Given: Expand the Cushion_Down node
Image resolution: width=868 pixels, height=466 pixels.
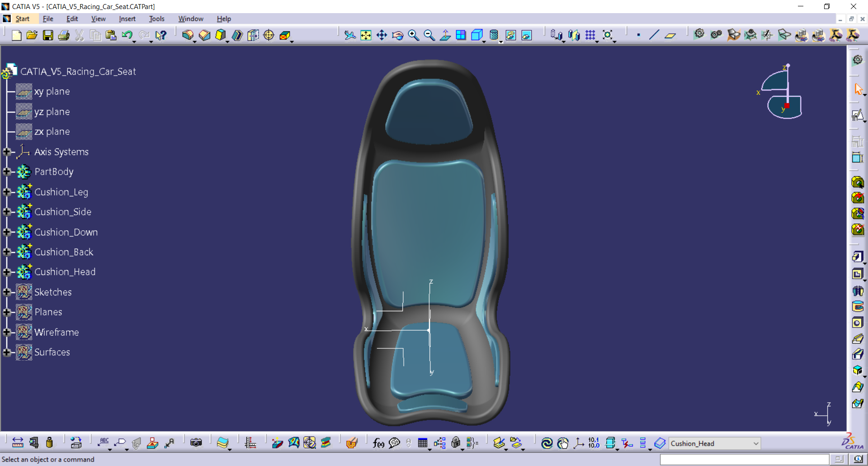Looking at the screenshot, I should point(7,232).
